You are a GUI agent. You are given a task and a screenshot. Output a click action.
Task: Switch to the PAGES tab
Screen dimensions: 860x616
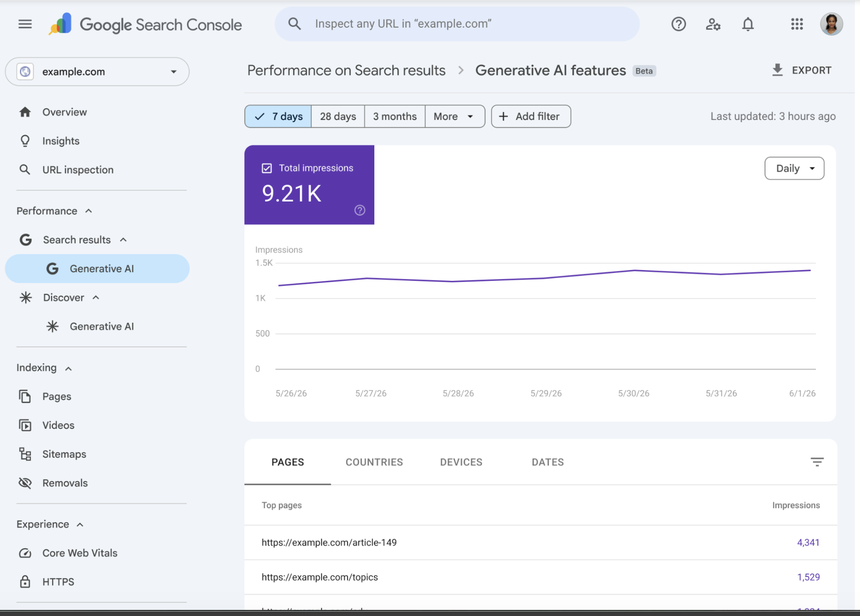coord(288,462)
